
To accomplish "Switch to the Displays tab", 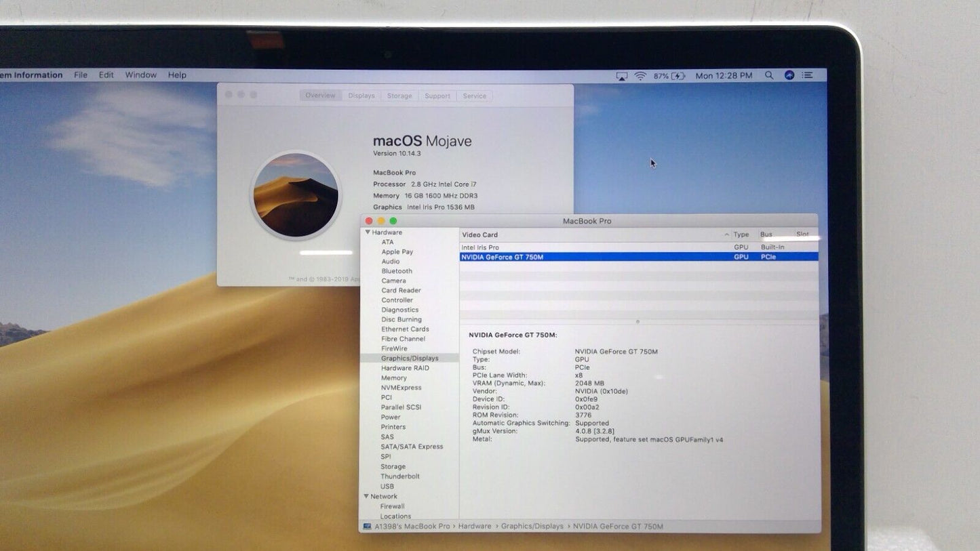I will (x=361, y=96).
